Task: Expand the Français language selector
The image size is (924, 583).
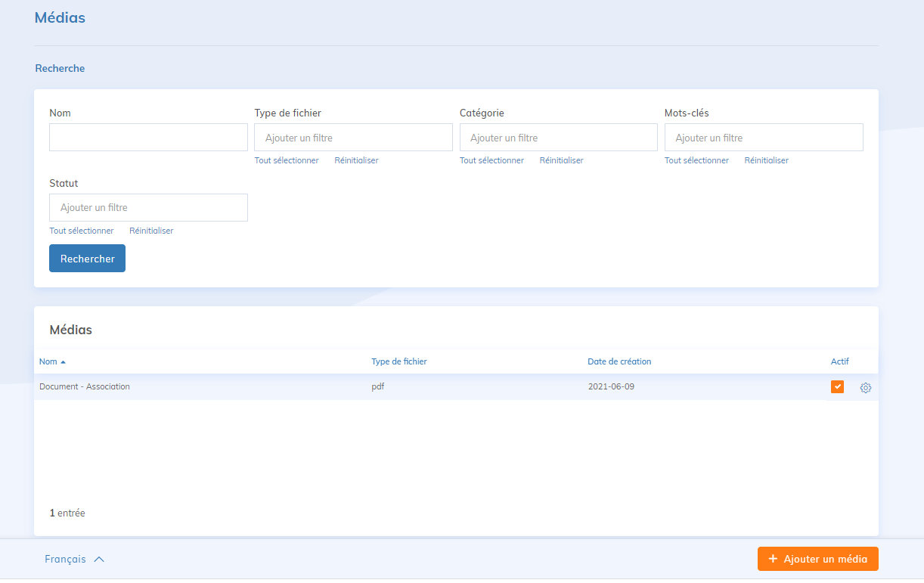Action: tap(74, 560)
